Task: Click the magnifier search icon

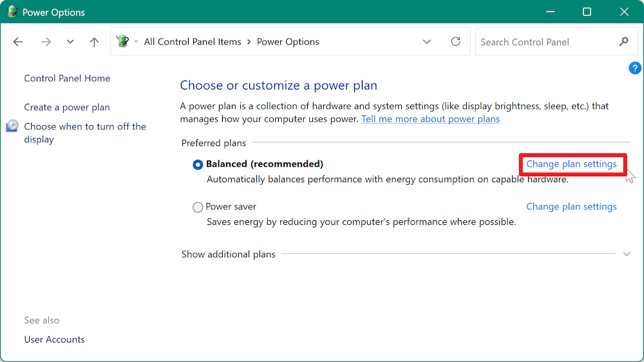Action: [x=623, y=41]
